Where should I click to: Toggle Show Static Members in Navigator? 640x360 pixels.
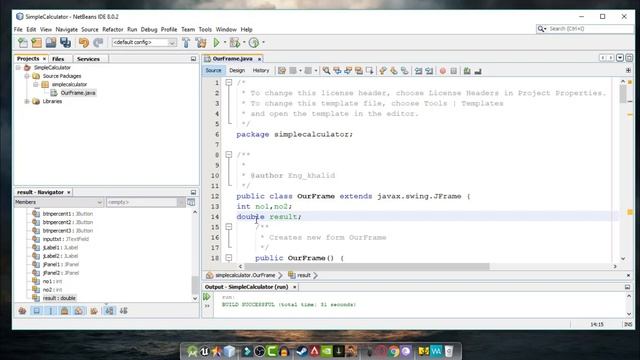tap(51, 311)
